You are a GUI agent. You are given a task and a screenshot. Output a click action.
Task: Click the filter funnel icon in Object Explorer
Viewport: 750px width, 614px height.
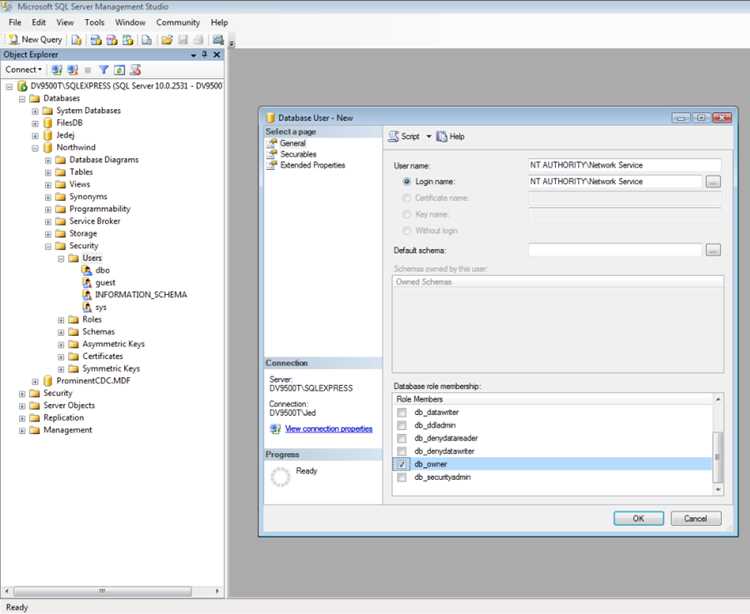103,70
